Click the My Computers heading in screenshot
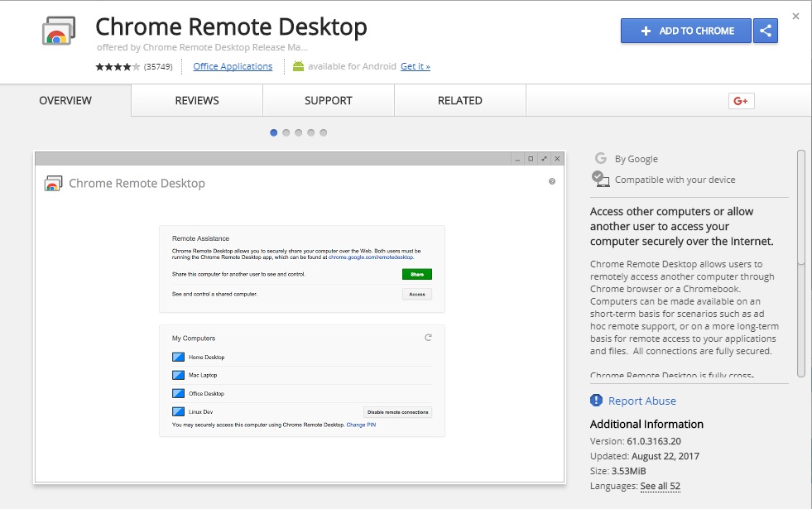812x509 pixels. [194, 339]
